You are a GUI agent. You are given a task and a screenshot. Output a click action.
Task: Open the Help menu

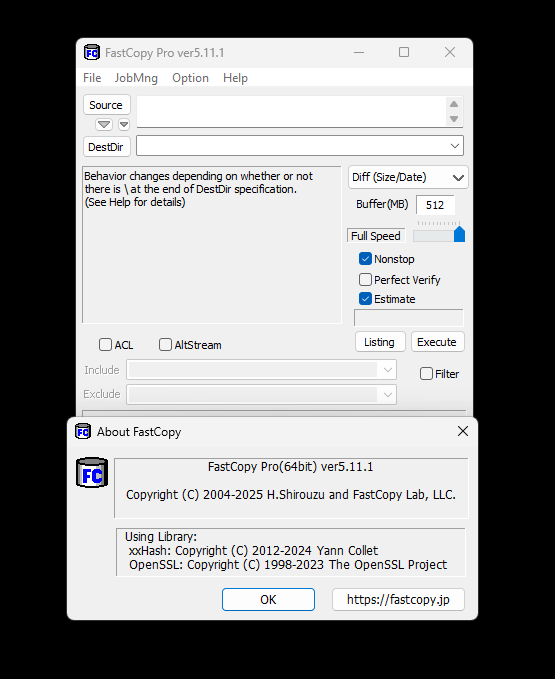pos(236,78)
